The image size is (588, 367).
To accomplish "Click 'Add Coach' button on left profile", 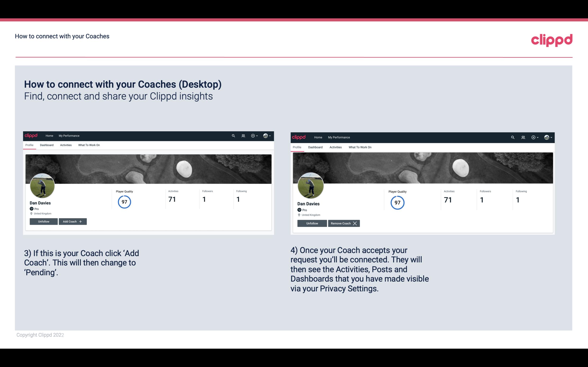I will [x=72, y=221].
